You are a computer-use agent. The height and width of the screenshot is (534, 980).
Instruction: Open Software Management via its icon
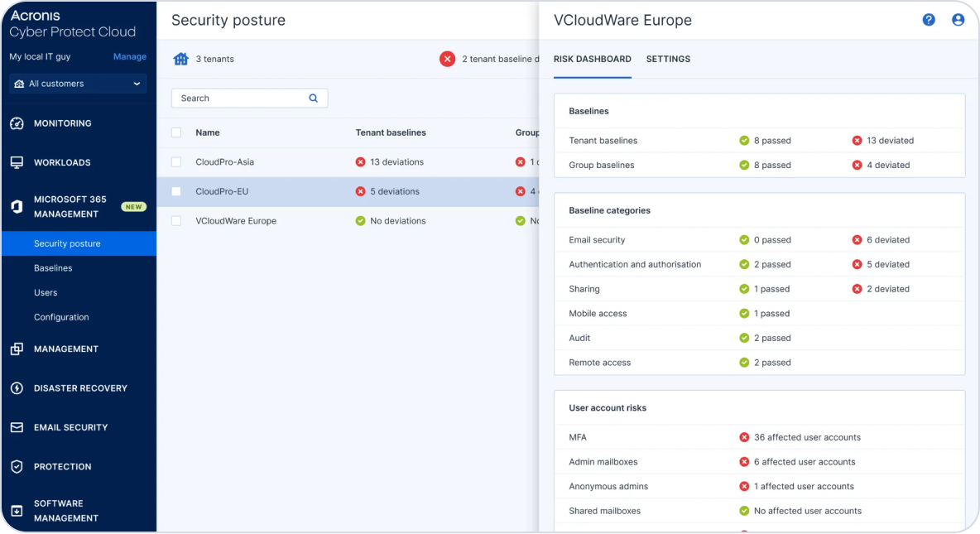18,509
